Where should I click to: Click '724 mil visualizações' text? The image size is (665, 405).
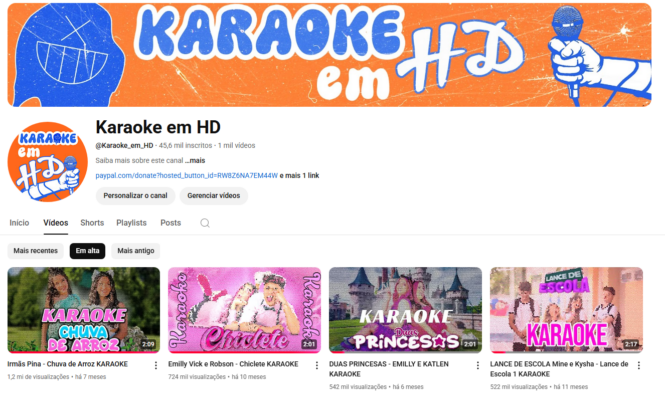click(197, 377)
